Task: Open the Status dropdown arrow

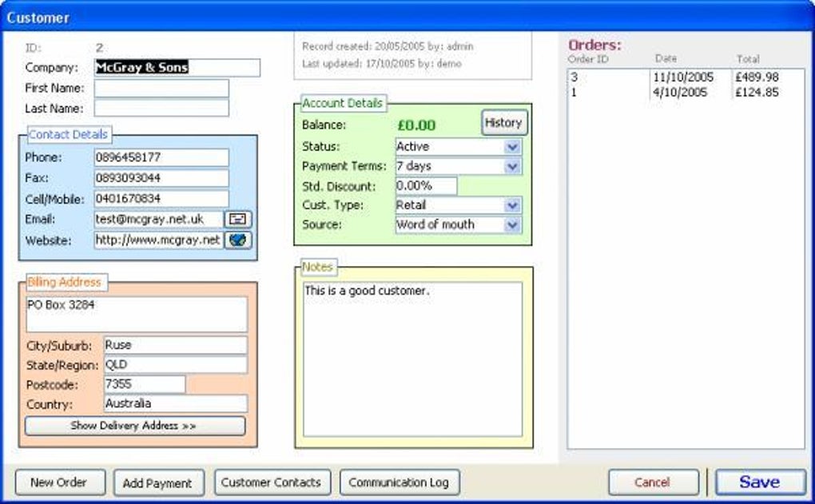Action: [512, 147]
